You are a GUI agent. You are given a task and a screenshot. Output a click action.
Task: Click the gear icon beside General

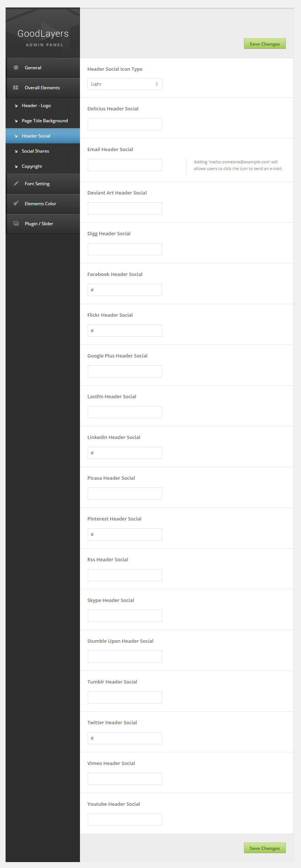tap(16, 67)
